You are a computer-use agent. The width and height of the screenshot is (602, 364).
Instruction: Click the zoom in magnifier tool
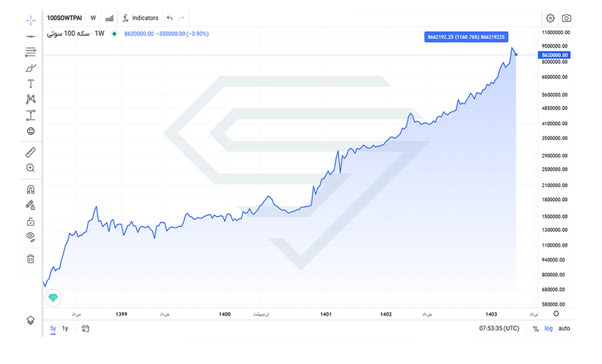pos(31,168)
